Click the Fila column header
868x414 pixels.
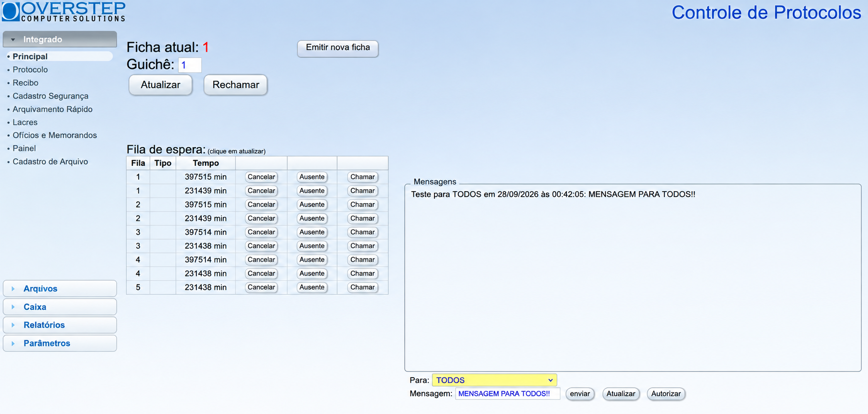point(138,163)
